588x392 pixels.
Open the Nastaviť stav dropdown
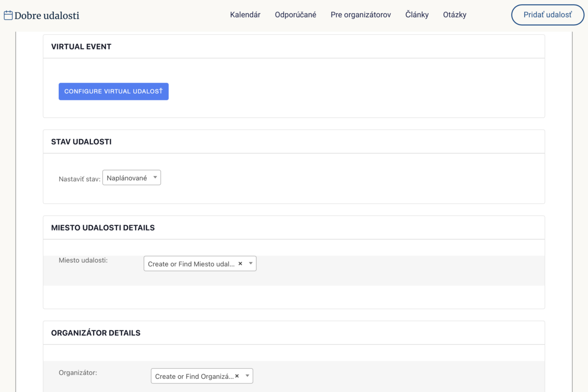coord(132,178)
